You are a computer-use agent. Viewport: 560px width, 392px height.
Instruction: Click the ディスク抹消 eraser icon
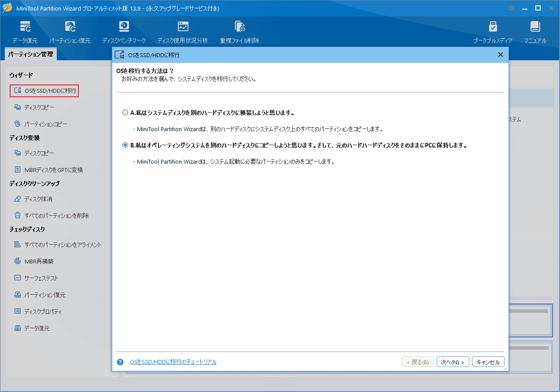tap(18, 199)
